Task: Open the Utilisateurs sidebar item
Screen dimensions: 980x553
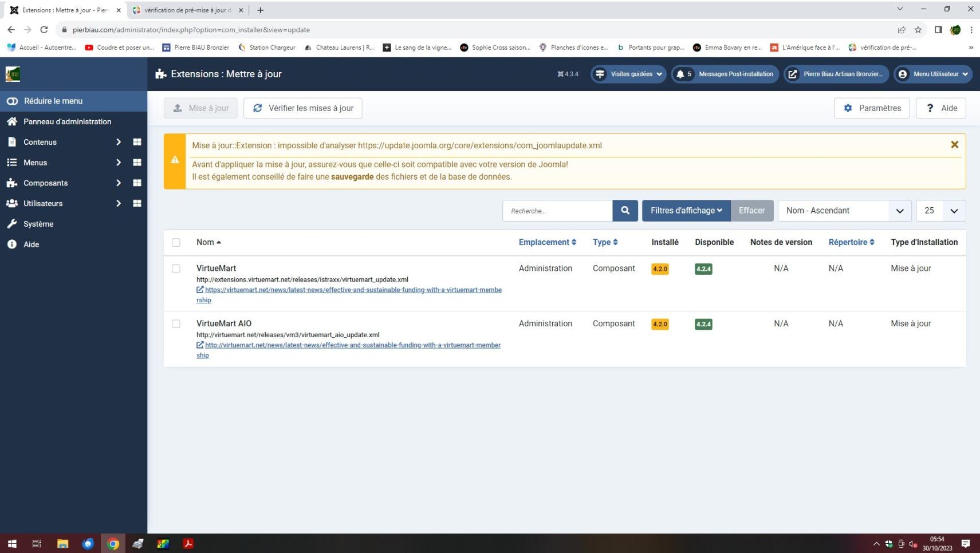Action: point(43,203)
